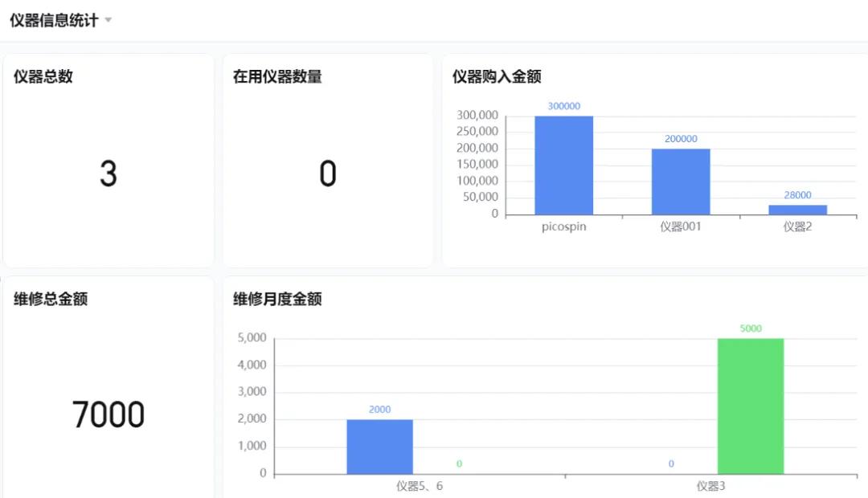
Task: Click the 2000 data label
Action: click(379, 410)
